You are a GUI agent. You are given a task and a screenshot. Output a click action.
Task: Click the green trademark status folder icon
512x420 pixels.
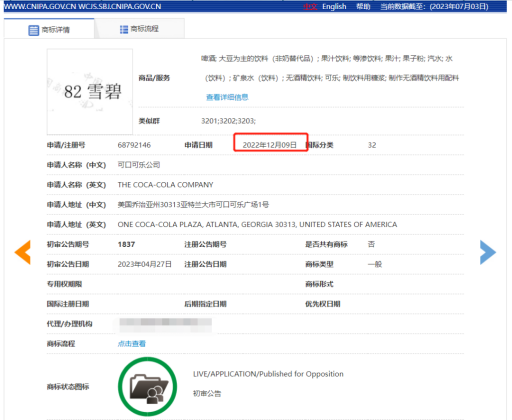pyautogui.click(x=148, y=387)
